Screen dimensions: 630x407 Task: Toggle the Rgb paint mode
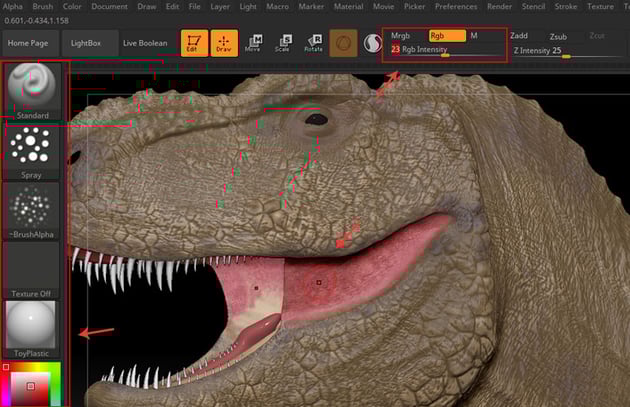coord(447,35)
